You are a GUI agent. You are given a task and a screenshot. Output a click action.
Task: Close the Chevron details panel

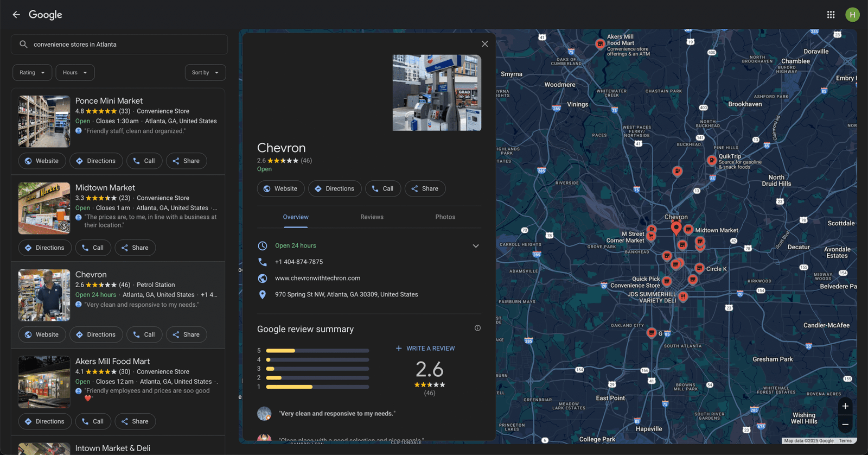point(485,44)
